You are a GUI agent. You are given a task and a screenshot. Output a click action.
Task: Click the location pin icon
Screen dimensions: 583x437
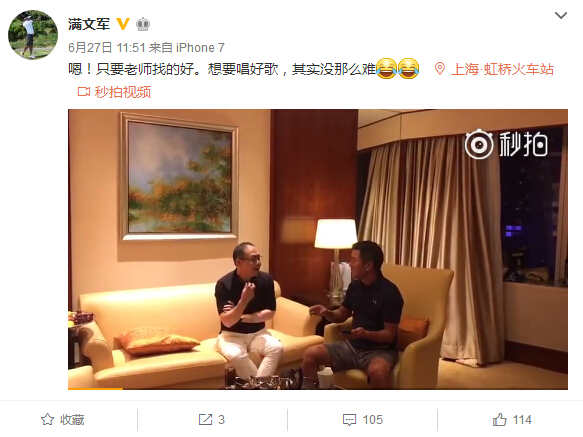tap(440, 69)
